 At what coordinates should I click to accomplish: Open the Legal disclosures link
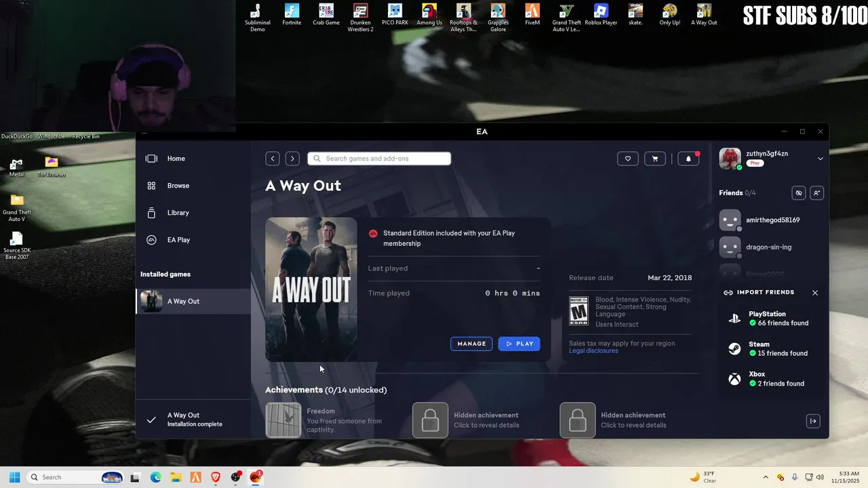[x=593, y=351]
